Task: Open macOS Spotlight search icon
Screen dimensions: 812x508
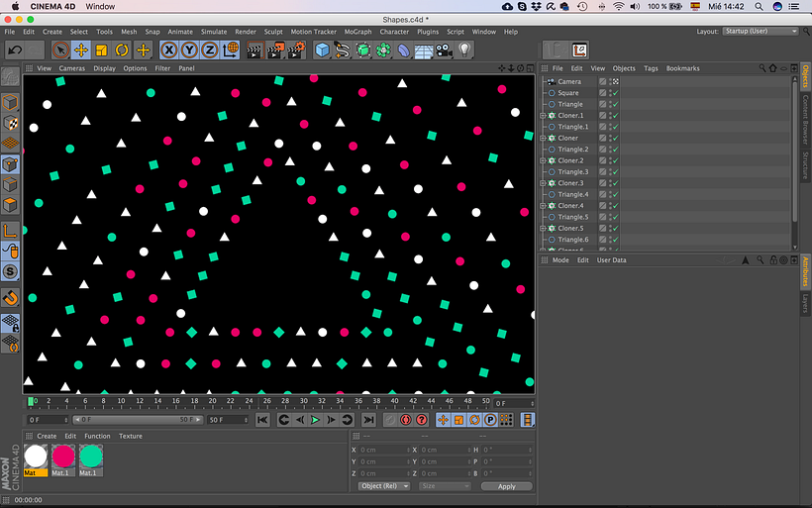Action: click(x=759, y=6)
